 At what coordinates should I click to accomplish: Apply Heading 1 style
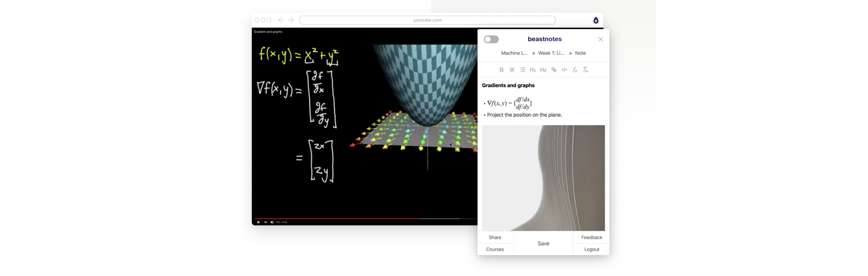(533, 70)
